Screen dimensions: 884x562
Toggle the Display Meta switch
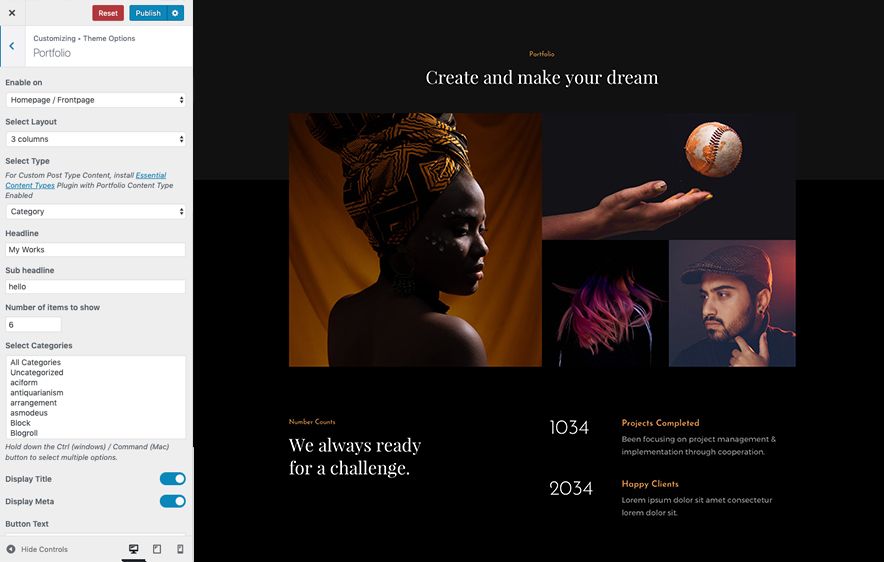coord(173,501)
